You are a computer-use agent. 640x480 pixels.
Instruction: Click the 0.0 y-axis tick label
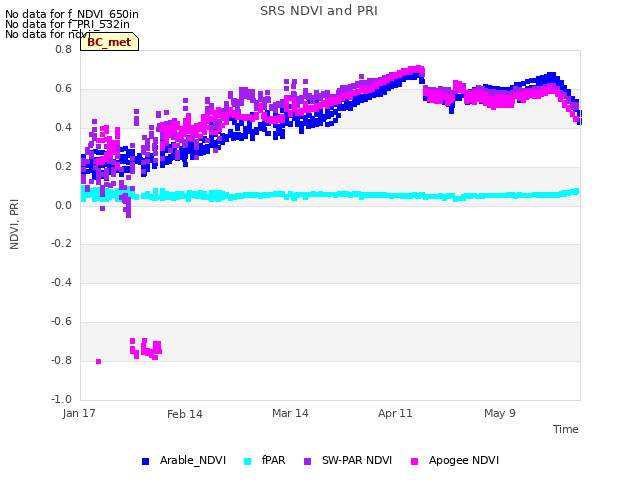coord(63,205)
